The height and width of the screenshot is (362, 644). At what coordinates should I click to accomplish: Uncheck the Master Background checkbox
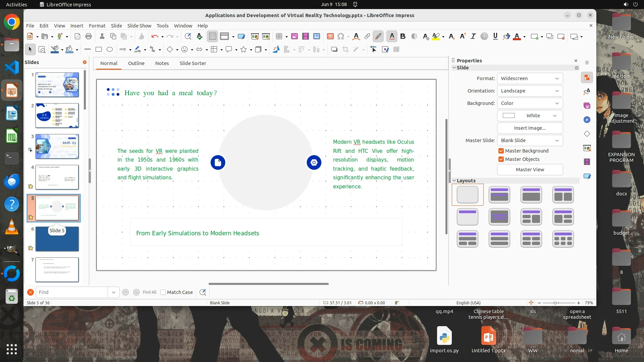point(501,151)
